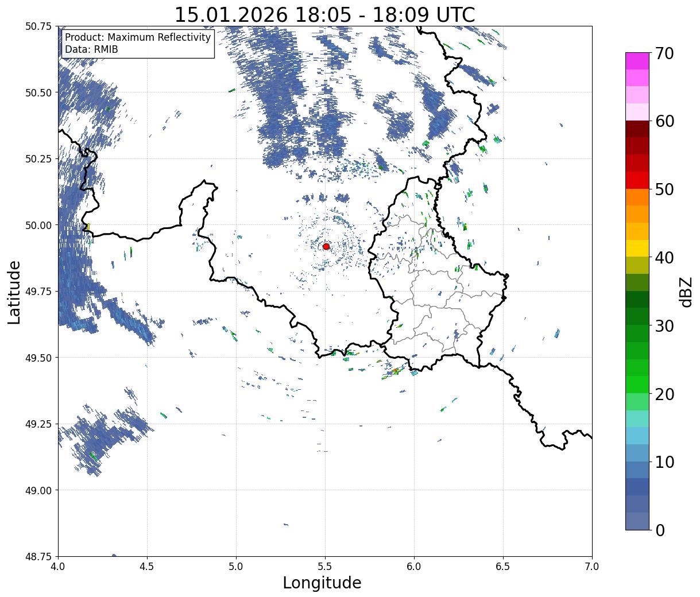
Task: Pick the bright red colorbar segment above 50
Action: pos(637,180)
